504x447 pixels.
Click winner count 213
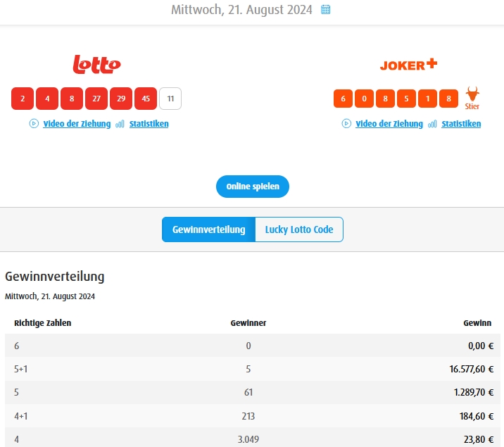pos(248,416)
